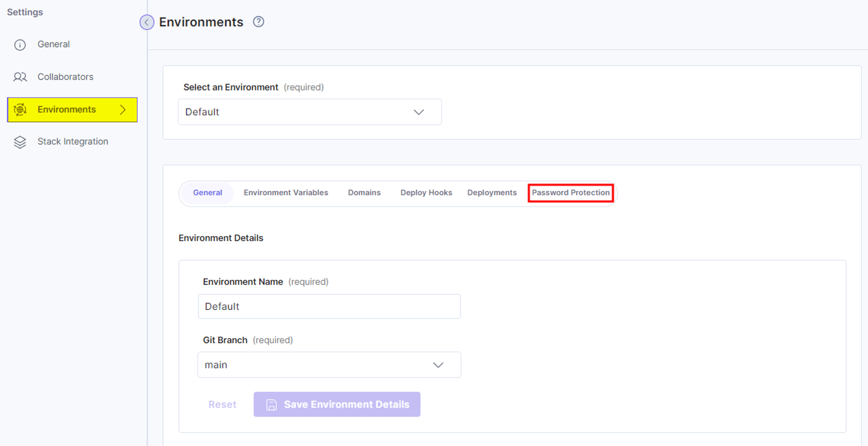Click the Settings sidebar heading

pos(25,12)
